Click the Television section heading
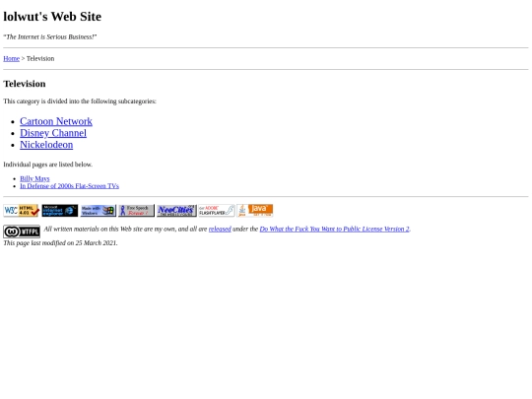532x399 pixels. coord(25,84)
